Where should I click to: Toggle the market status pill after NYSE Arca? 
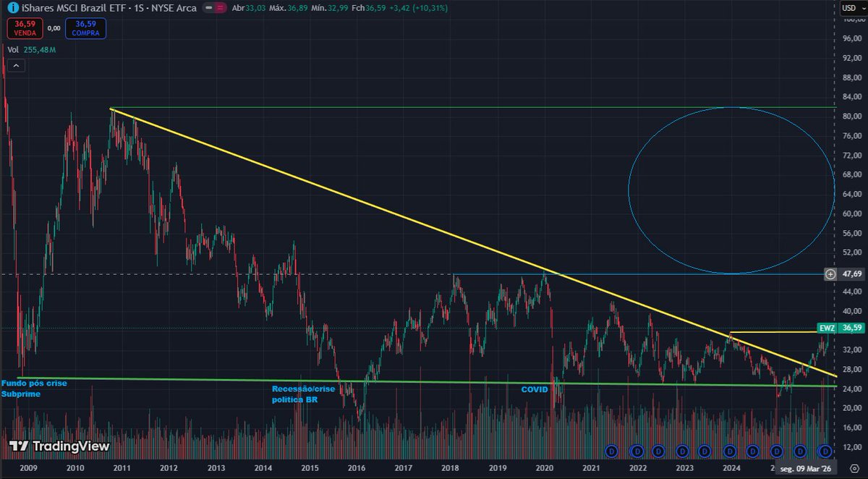(x=215, y=8)
